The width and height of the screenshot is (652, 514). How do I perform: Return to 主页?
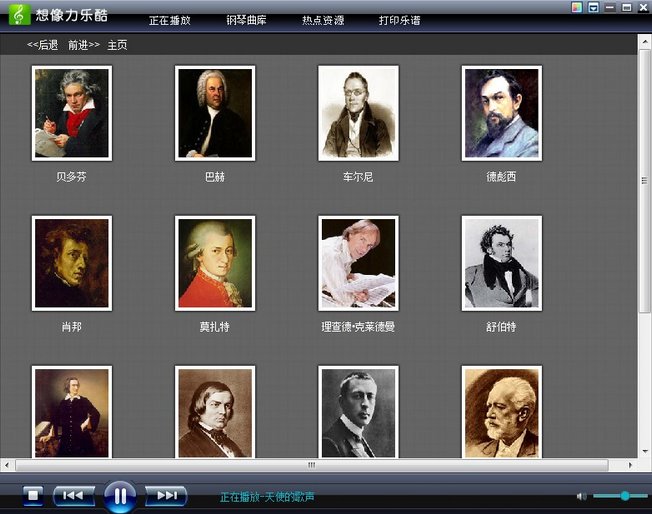117,45
